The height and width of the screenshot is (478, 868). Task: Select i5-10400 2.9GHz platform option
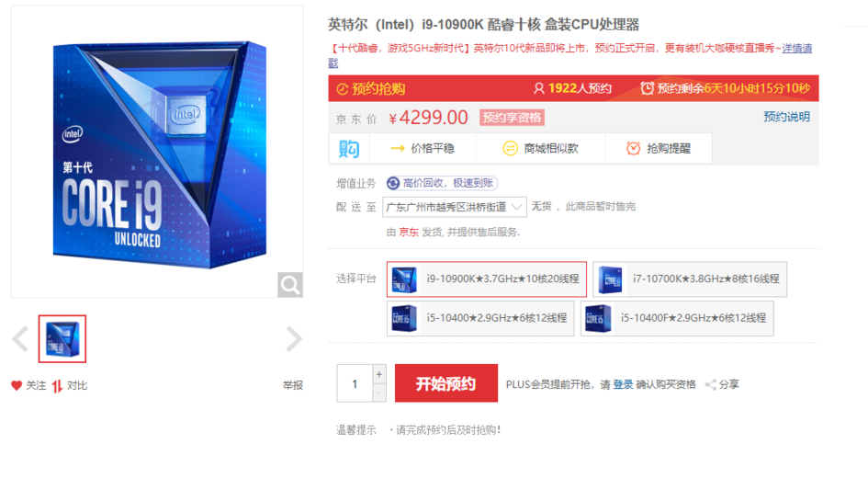click(x=480, y=318)
